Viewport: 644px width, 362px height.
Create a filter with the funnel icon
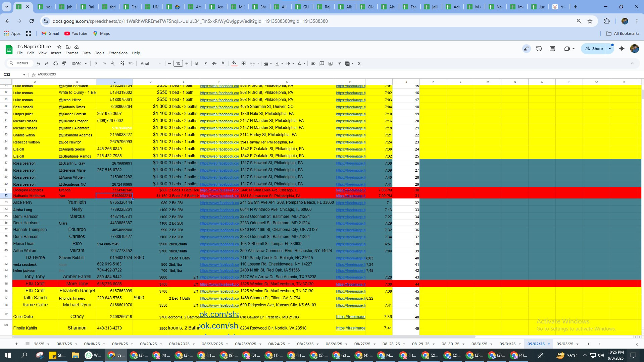point(339,63)
